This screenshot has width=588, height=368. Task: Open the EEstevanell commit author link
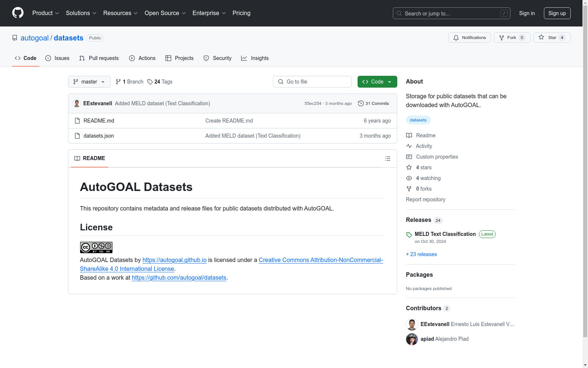98,103
